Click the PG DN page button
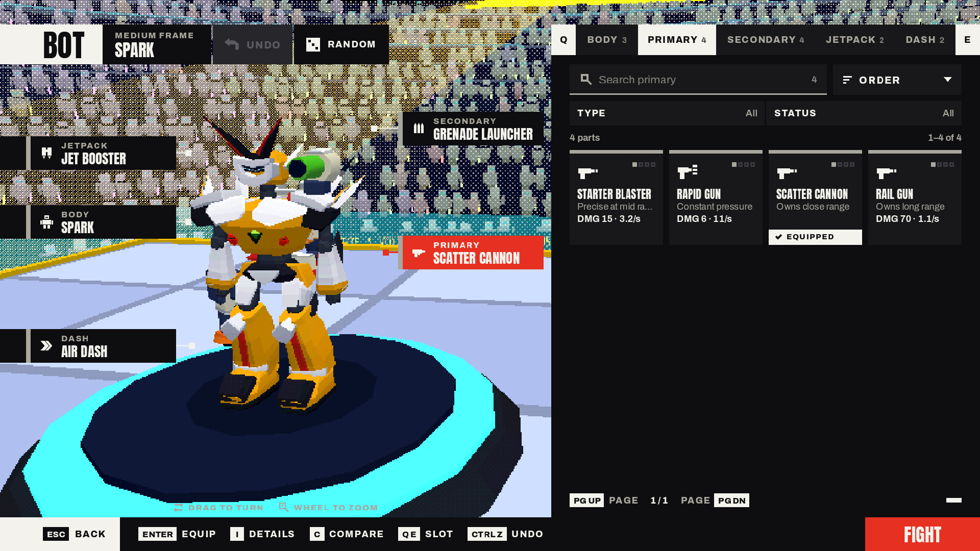This screenshot has width=980, height=551. [x=731, y=500]
